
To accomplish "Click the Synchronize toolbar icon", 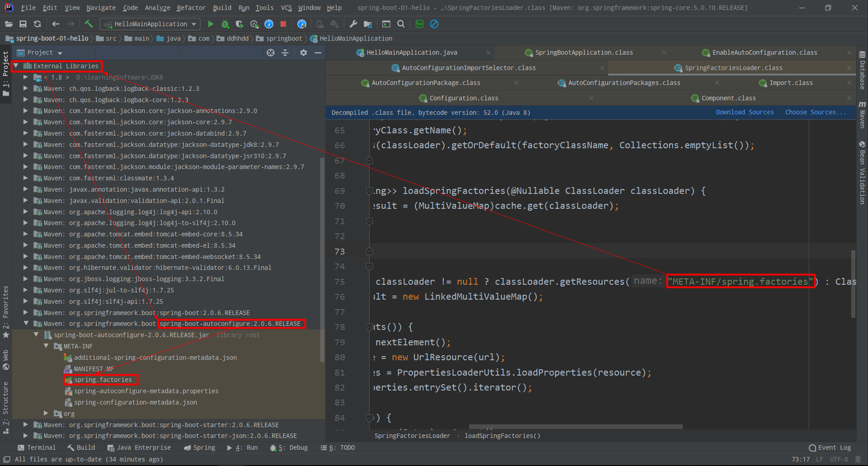I will [38, 24].
